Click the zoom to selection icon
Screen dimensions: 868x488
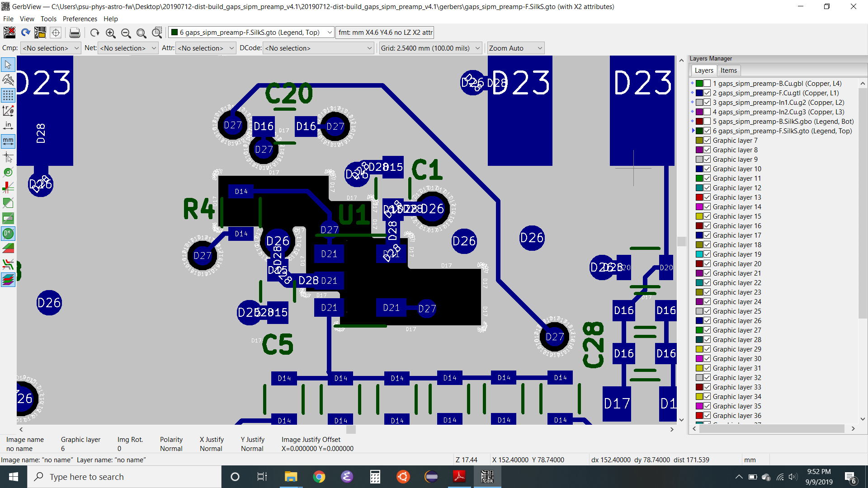point(157,33)
